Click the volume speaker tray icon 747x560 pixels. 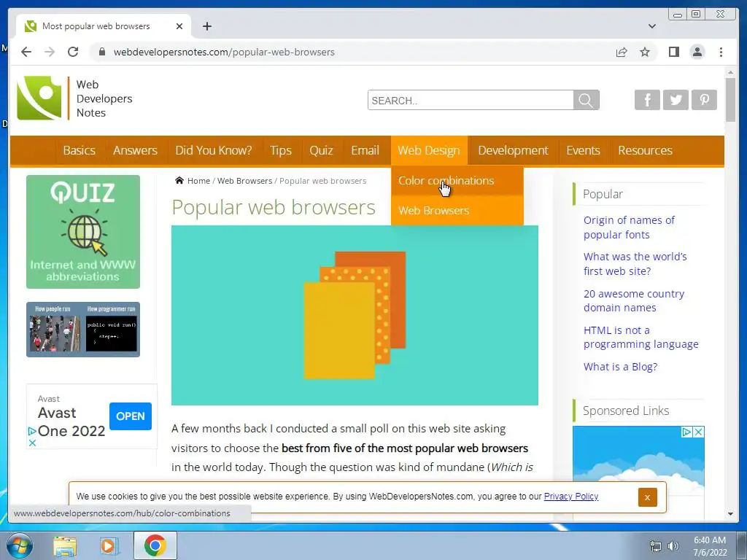click(673, 546)
